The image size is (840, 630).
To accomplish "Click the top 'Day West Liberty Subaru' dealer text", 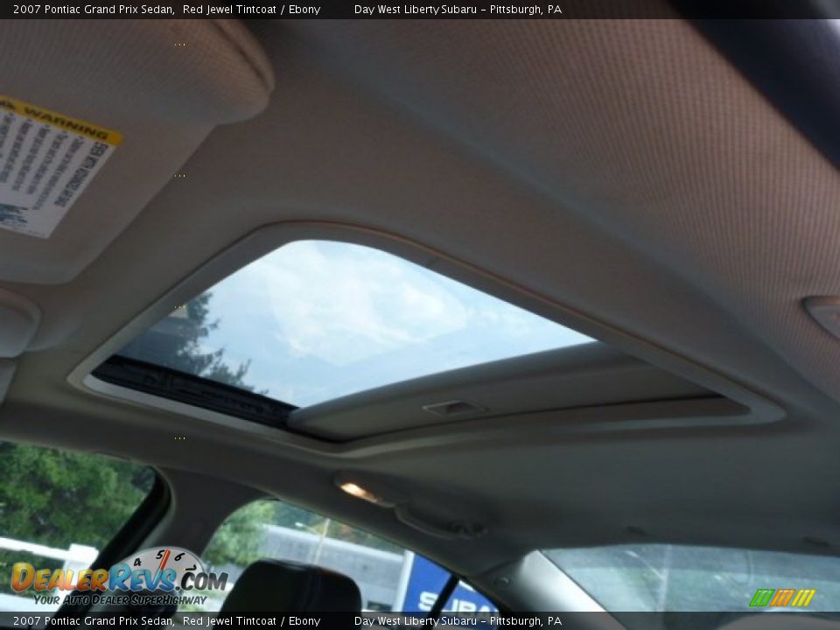I will (416, 10).
